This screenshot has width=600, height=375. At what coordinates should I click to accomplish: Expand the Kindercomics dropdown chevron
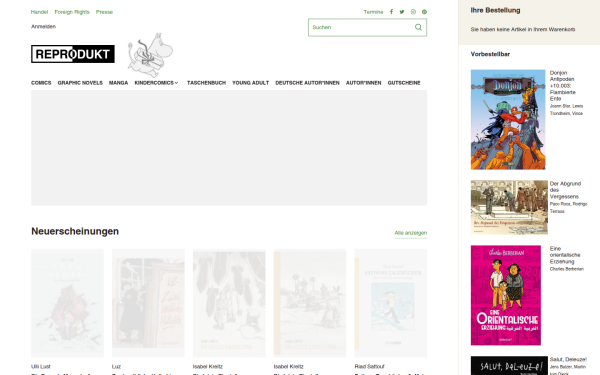click(x=176, y=83)
